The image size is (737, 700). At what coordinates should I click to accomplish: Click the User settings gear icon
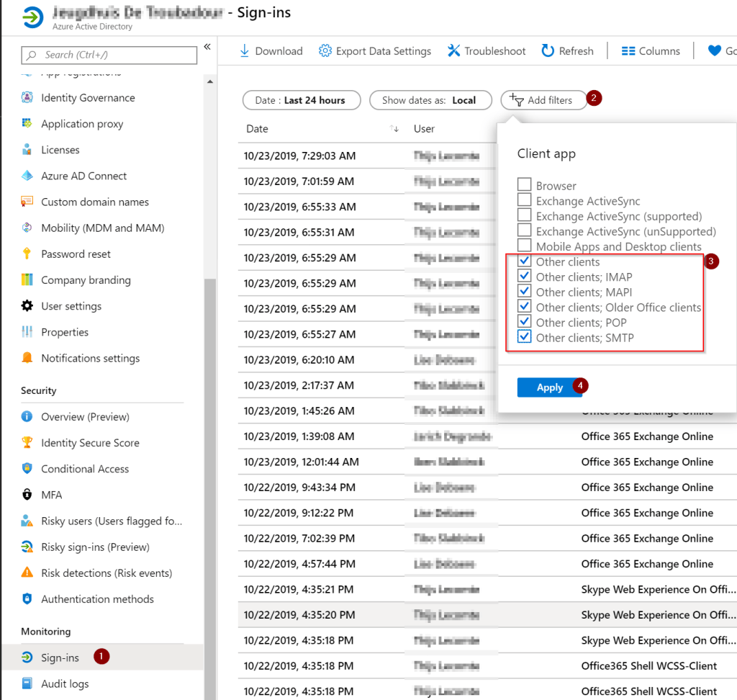point(27,306)
